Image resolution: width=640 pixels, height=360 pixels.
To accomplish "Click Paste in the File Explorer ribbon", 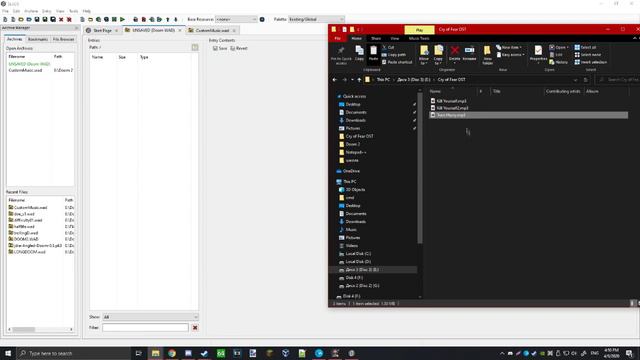I will tap(373, 54).
